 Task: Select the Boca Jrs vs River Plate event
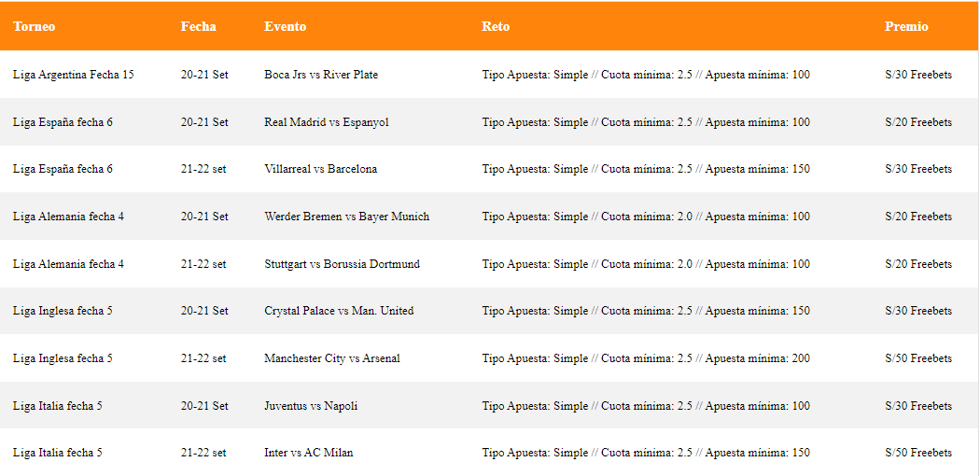[x=321, y=75]
